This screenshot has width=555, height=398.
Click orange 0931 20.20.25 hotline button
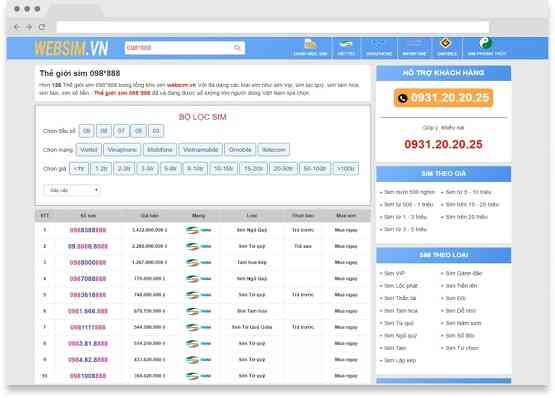point(443,98)
